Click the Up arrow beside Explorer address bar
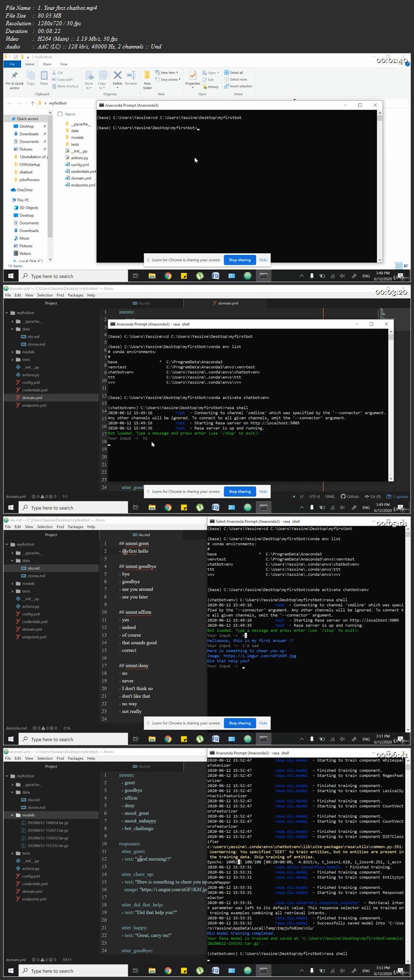 click(x=33, y=103)
